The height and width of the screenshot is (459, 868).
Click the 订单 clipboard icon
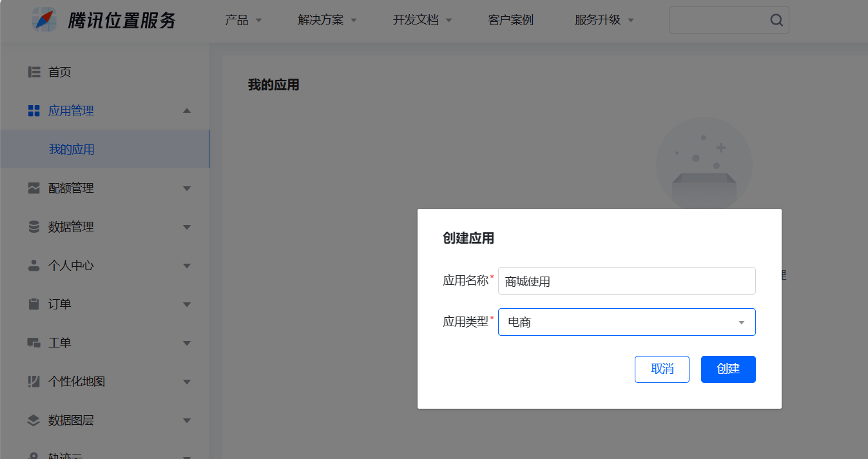point(34,304)
